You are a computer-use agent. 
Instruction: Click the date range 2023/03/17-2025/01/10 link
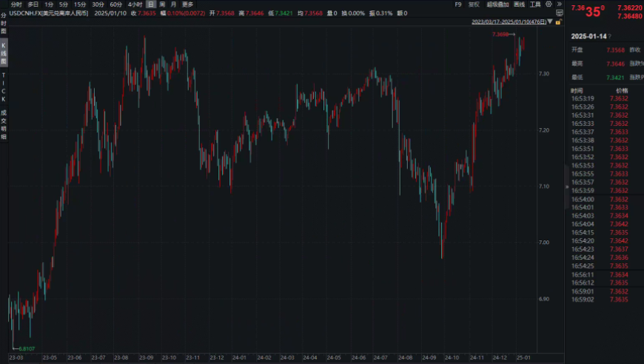coord(509,21)
